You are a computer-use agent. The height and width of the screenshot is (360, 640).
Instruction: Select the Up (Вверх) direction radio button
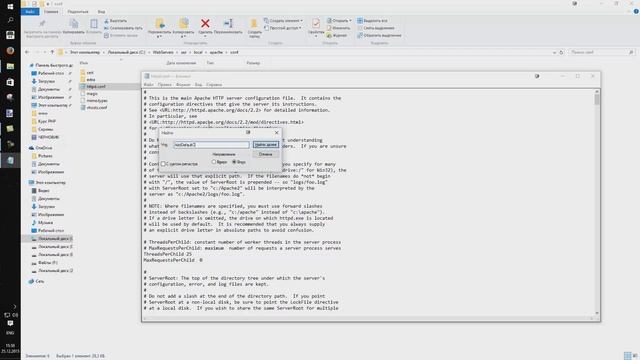(213, 162)
